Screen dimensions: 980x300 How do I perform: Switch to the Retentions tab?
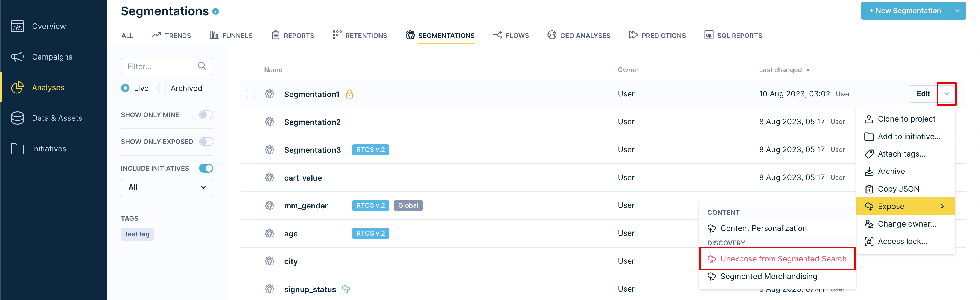(360, 35)
